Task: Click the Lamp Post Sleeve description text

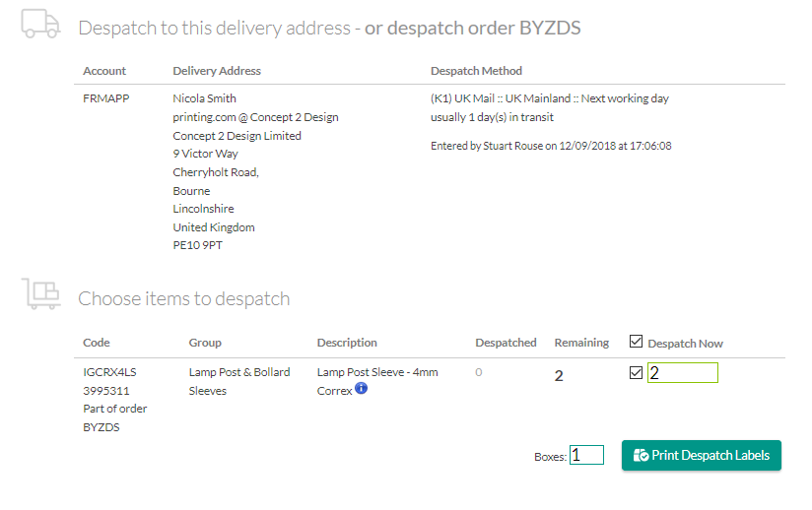Action: point(377,372)
